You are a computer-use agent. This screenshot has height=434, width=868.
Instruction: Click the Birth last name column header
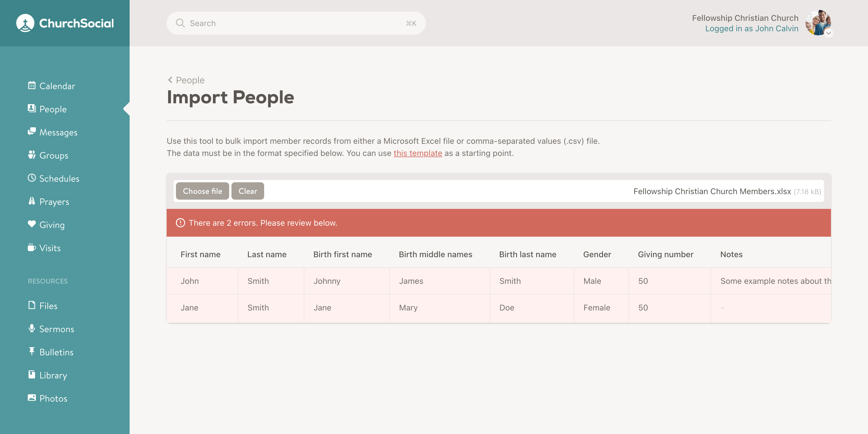click(528, 254)
